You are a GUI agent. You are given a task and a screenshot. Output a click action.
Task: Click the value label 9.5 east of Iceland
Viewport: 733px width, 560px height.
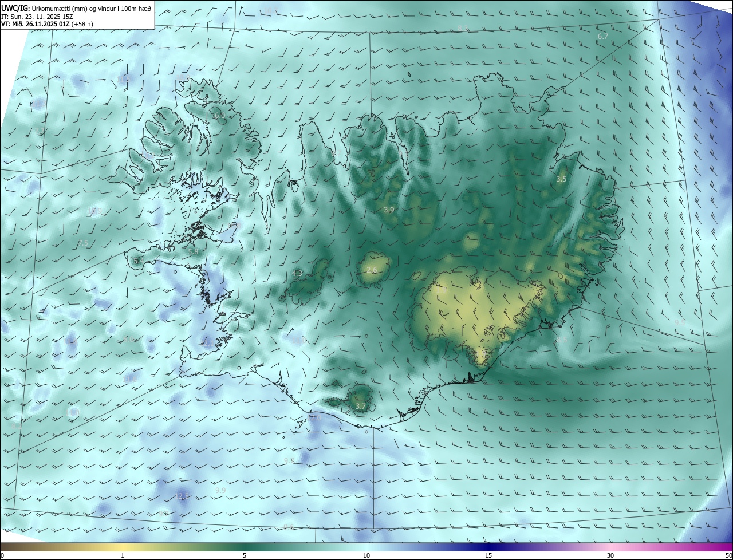679,323
